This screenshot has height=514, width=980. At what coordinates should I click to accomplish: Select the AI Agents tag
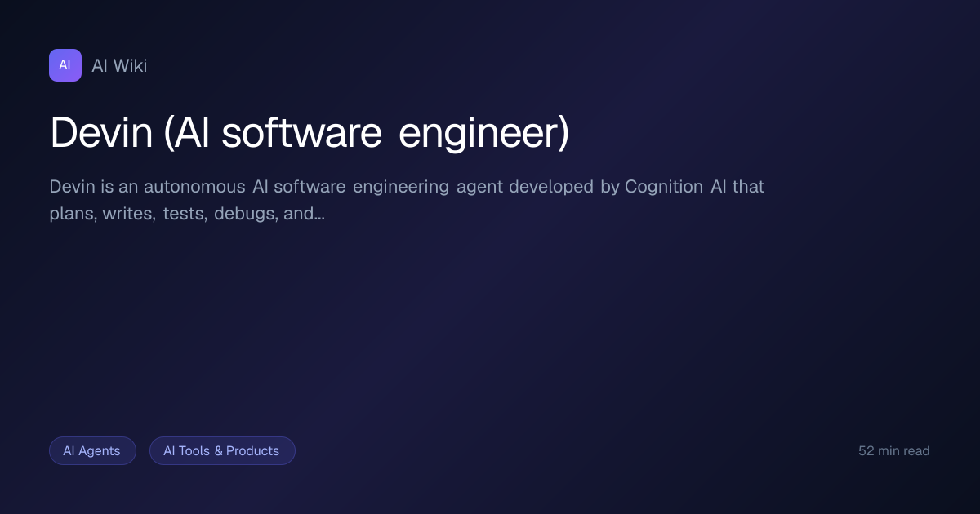pyautogui.click(x=92, y=450)
